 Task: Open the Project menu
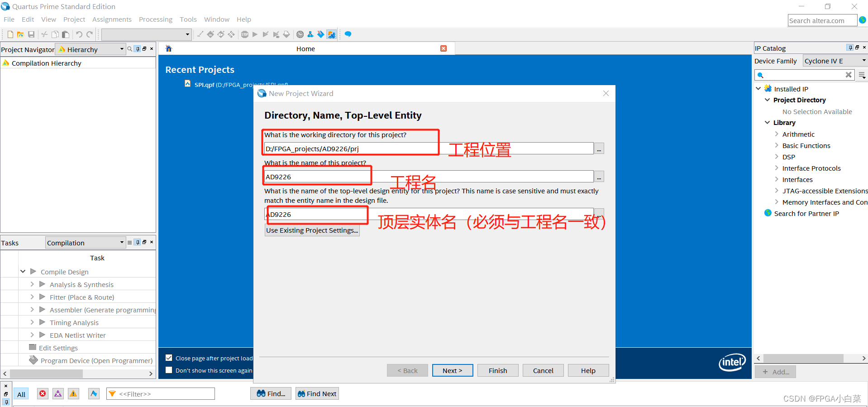pos(74,19)
